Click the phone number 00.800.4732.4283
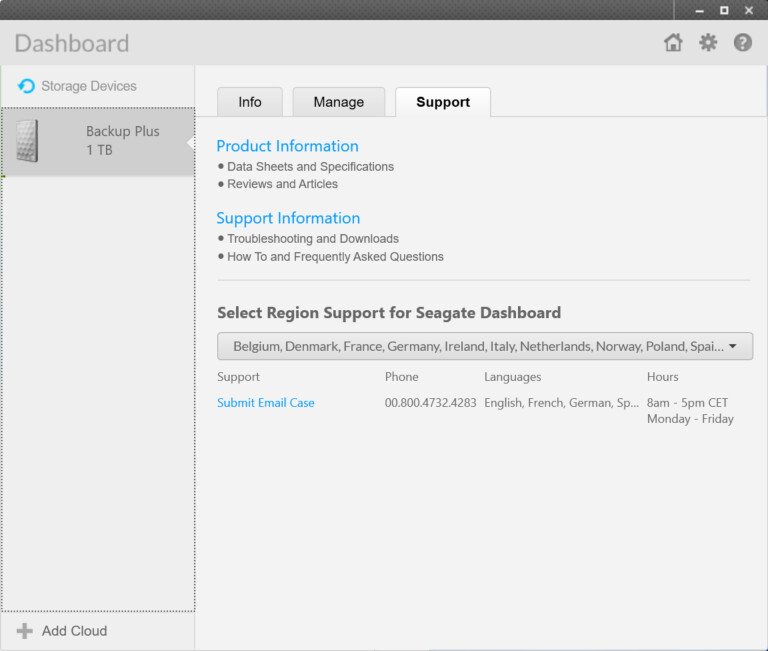 pos(430,403)
